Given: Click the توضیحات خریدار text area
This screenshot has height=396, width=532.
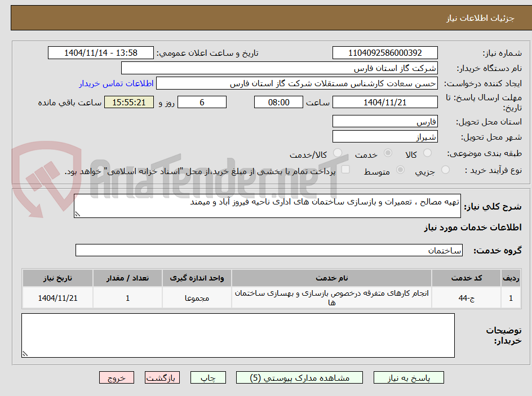Looking at the screenshot, I should click(238, 335).
